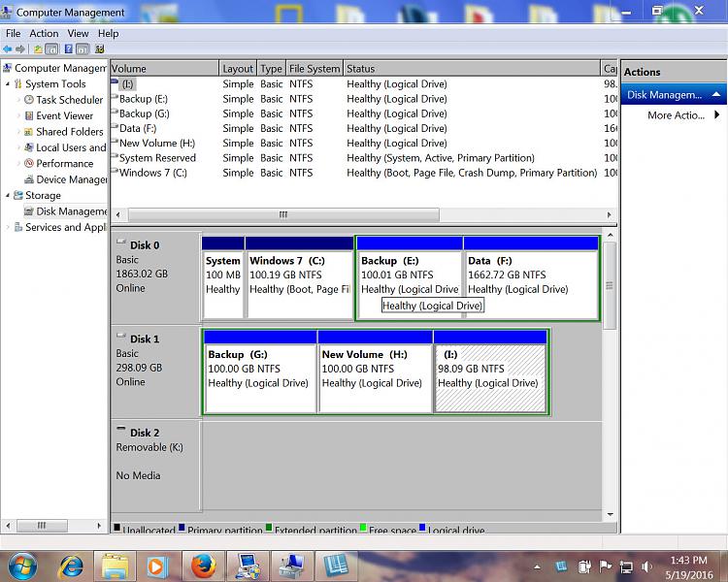Image resolution: width=728 pixels, height=582 pixels.
Task: Select the Data (F:) volume row
Action: click(x=364, y=129)
